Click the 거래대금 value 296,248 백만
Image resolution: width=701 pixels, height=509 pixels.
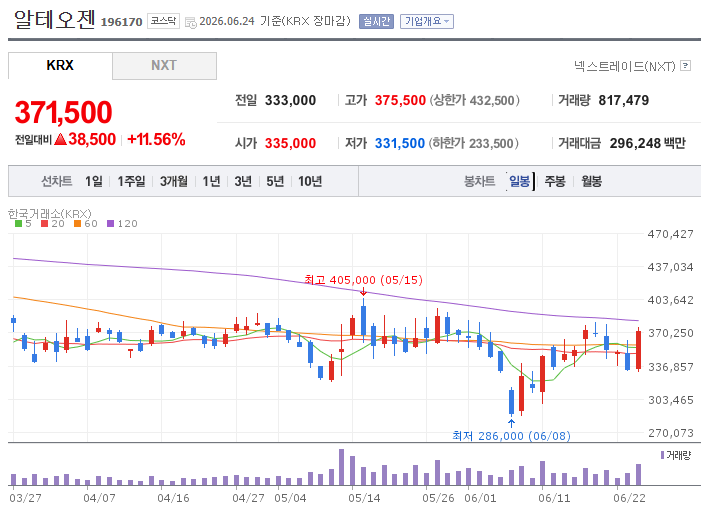pos(647,143)
